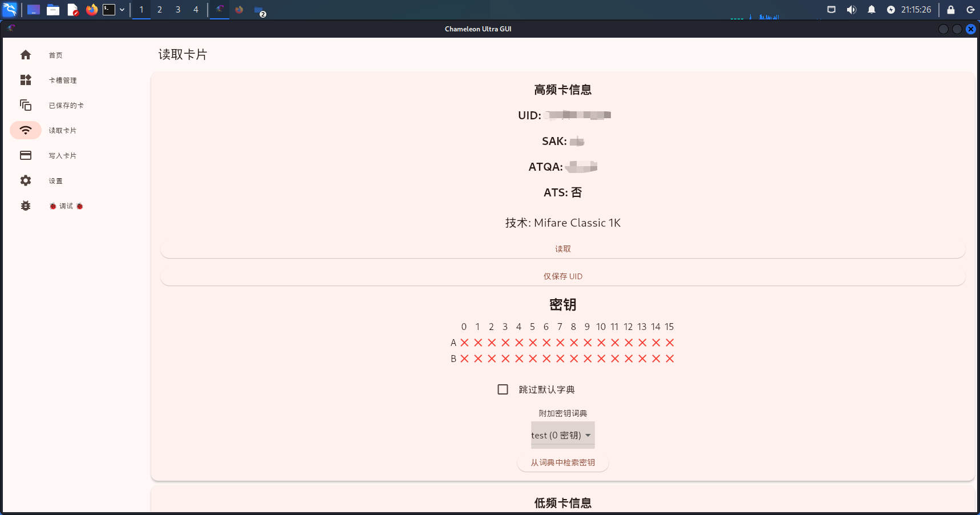
Task: Open 设置 settings gear icon
Action: [26, 180]
